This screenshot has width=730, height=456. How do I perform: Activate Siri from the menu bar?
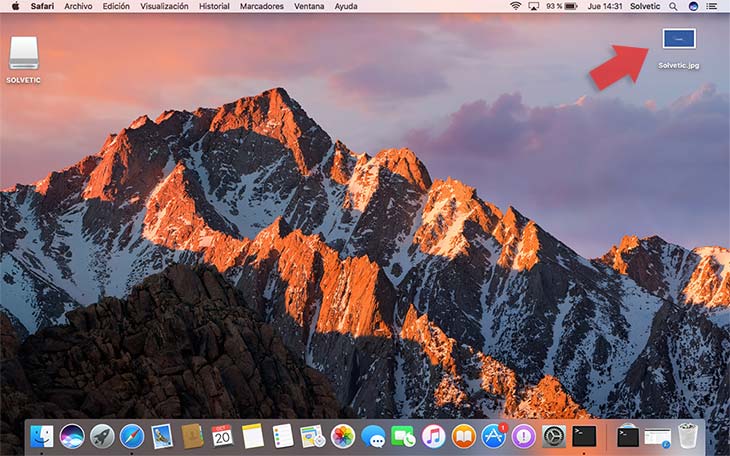693,6
